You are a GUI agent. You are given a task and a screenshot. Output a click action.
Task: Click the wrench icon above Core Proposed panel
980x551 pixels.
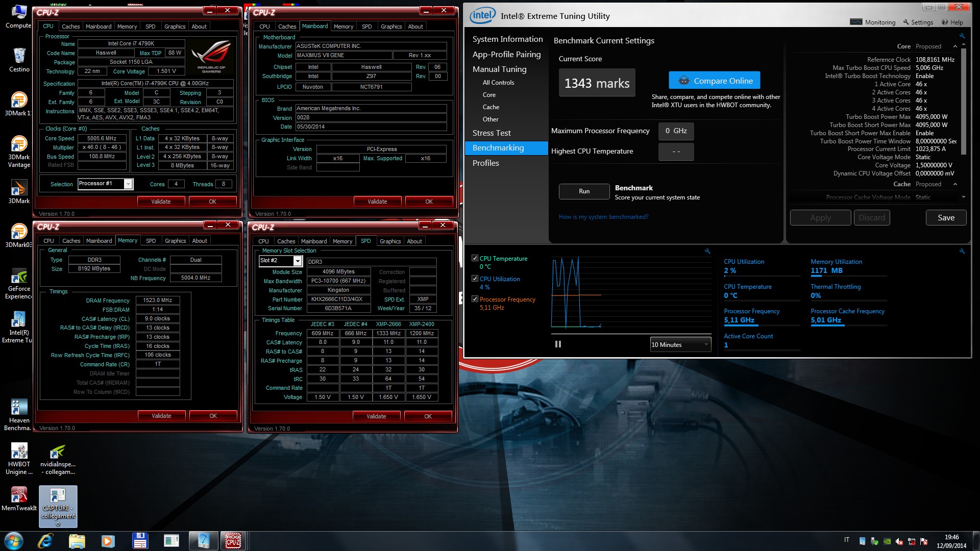tap(962, 36)
